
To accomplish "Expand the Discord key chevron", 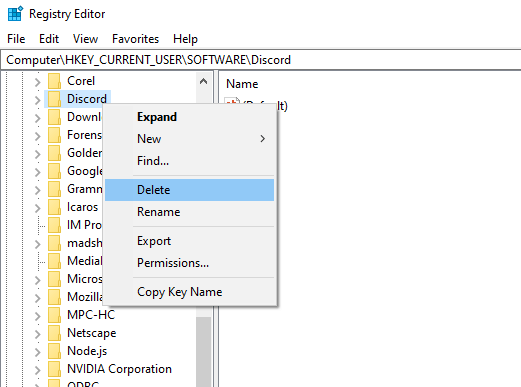I will (37, 100).
